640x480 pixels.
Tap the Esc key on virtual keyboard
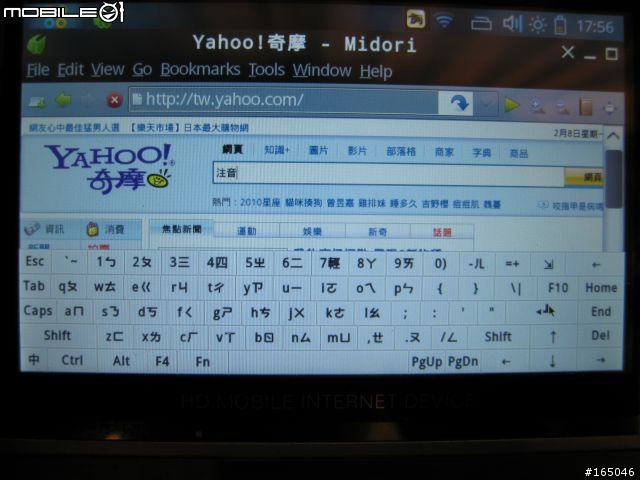tap(35, 261)
